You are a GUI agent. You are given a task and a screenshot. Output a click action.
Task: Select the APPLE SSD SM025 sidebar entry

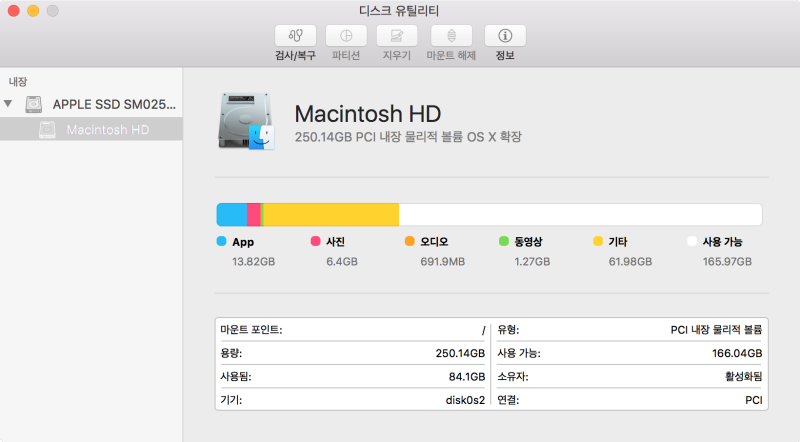tap(113, 104)
